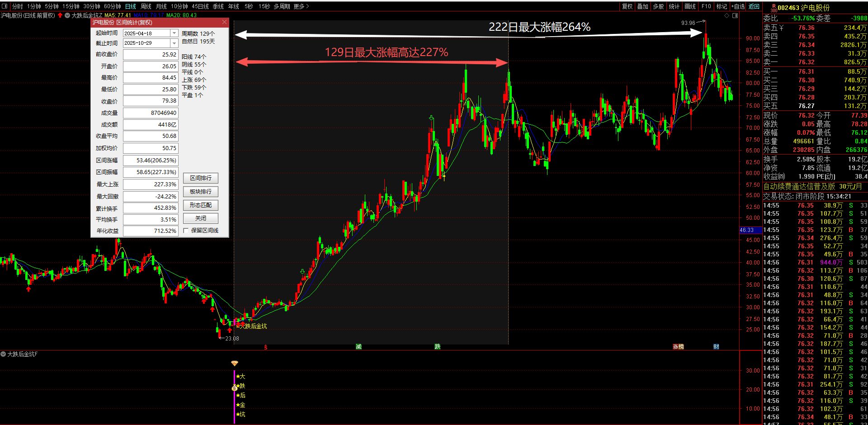The height and width of the screenshot is (425, 868).
Task: Open the 多周期 view
Action: tap(282, 6)
